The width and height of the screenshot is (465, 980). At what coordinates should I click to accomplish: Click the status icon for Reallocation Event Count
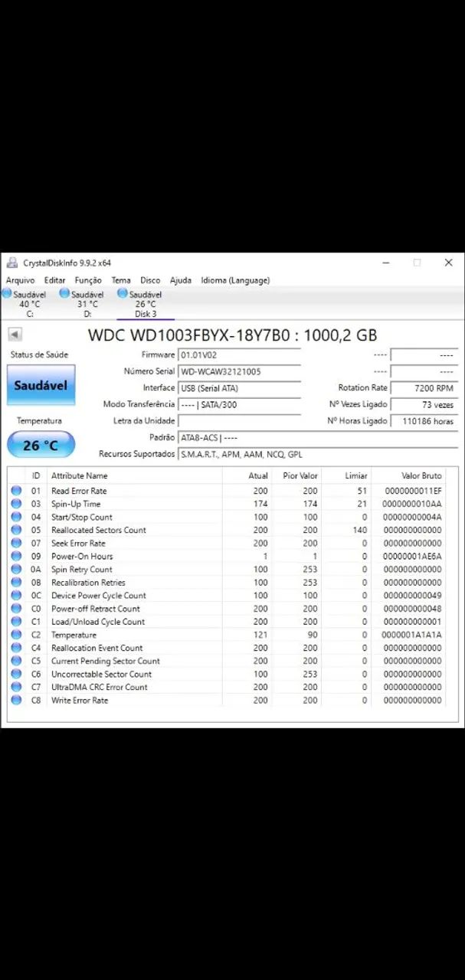[x=16, y=648]
